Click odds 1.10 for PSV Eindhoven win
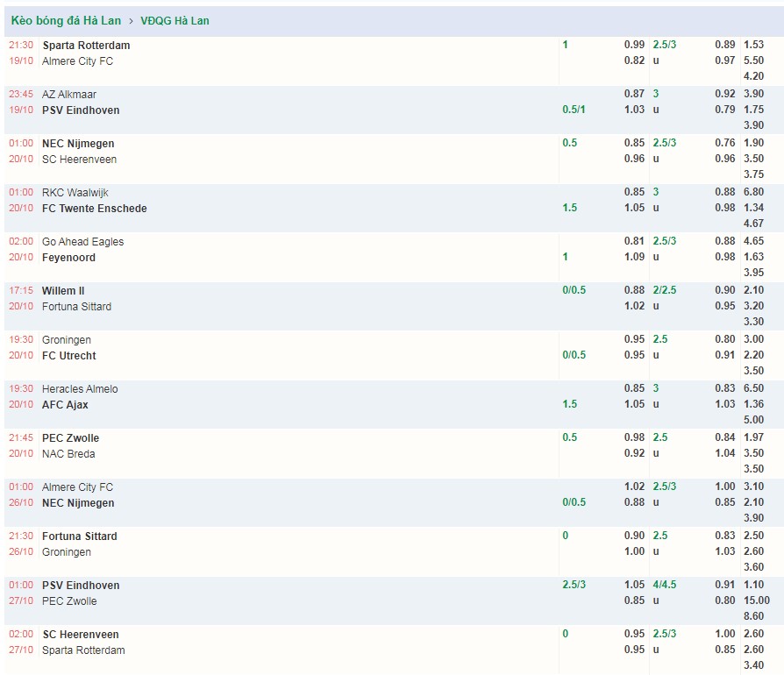 753,584
